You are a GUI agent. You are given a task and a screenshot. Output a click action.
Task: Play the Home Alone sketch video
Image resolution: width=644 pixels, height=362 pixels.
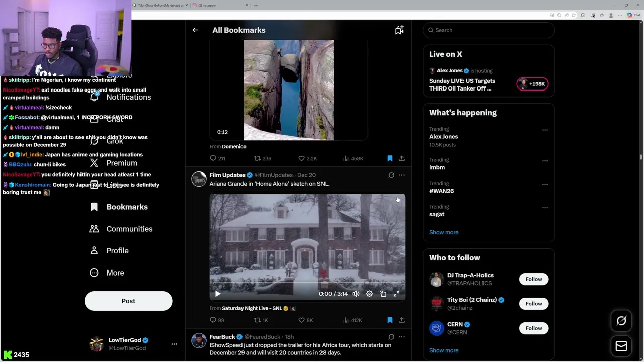218,294
